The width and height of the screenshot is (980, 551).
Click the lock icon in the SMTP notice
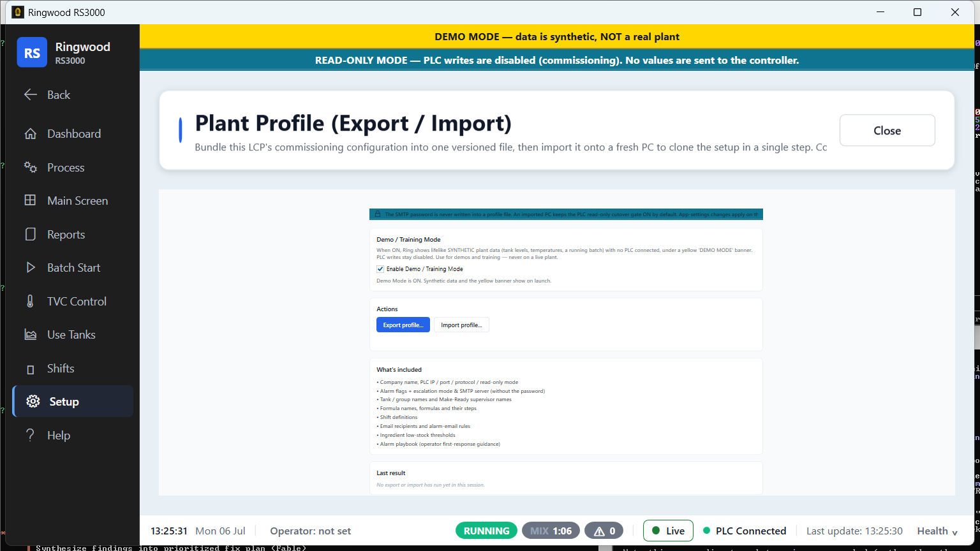coord(378,215)
